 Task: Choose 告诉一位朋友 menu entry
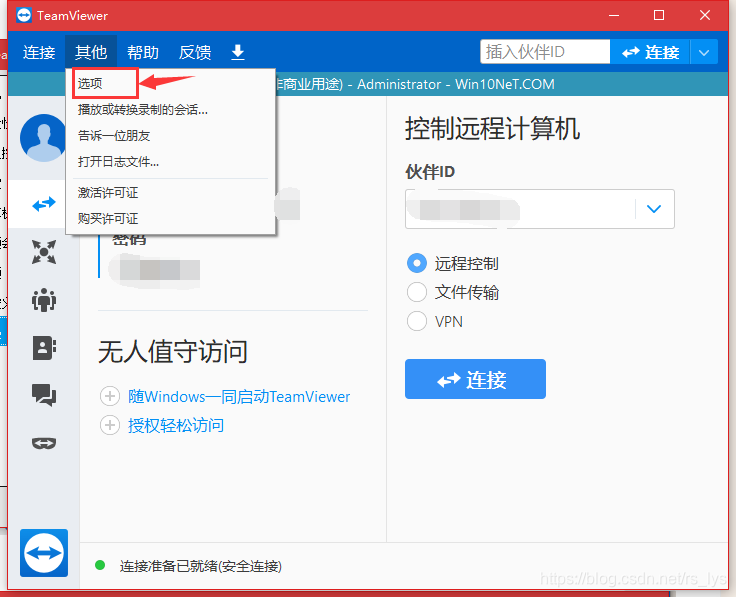click(170, 136)
